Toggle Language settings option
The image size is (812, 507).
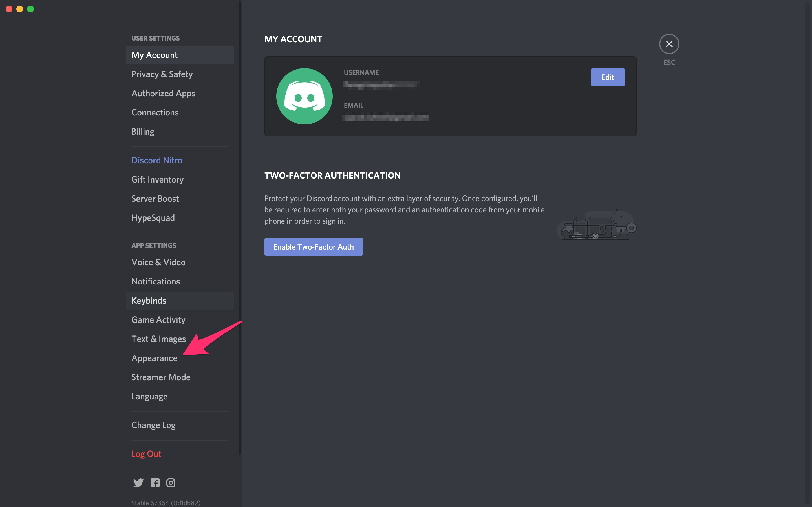click(x=149, y=396)
